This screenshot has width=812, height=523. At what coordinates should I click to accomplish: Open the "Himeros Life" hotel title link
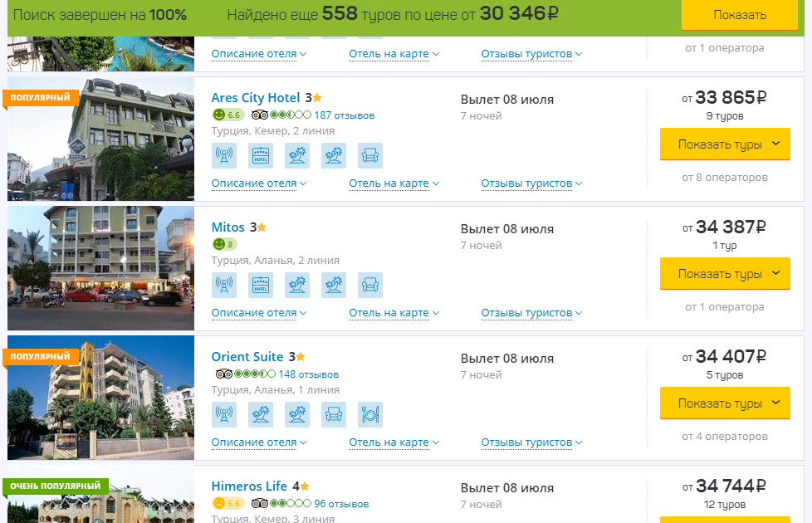point(249,486)
